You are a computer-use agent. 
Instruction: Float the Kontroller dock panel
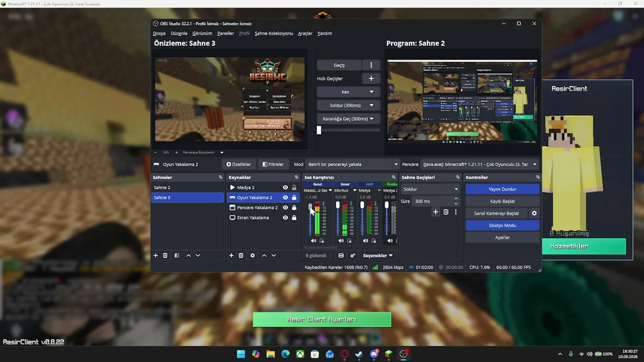pyautogui.click(x=538, y=177)
